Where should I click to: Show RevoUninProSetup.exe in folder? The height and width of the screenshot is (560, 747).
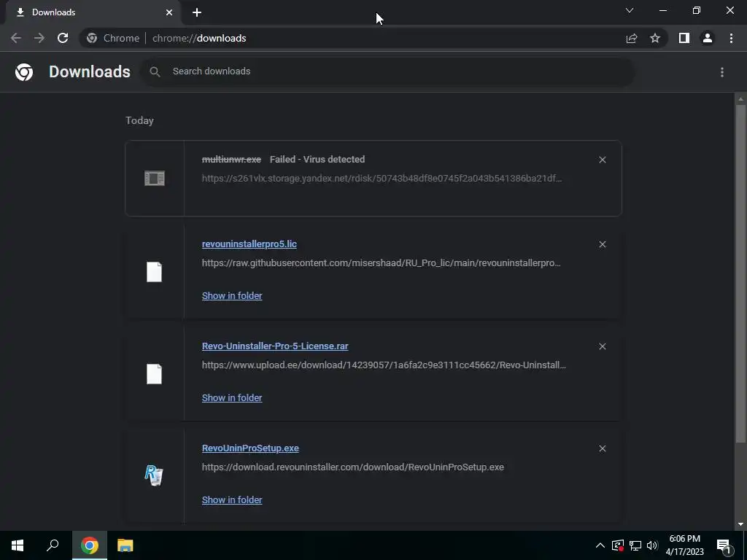pyautogui.click(x=232, y=499)
